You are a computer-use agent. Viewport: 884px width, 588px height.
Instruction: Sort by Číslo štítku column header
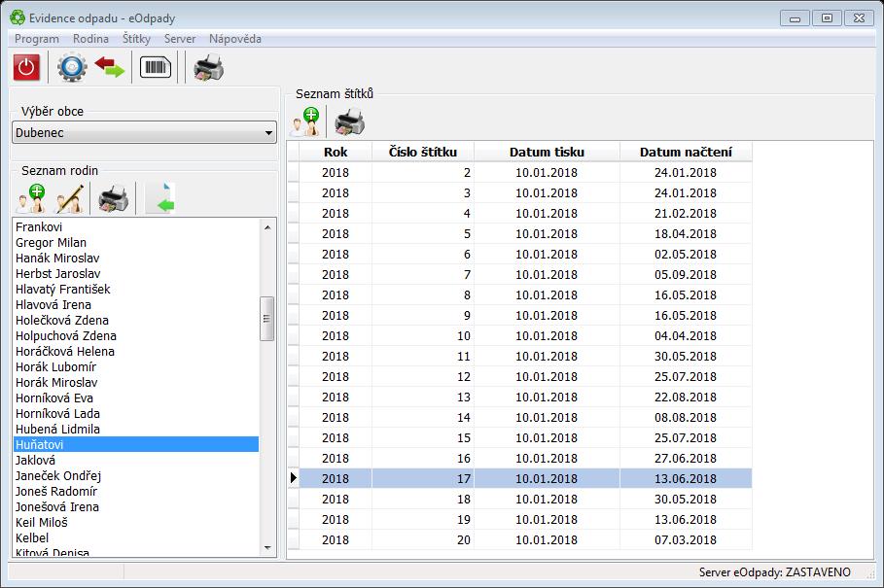click(423, 152)
